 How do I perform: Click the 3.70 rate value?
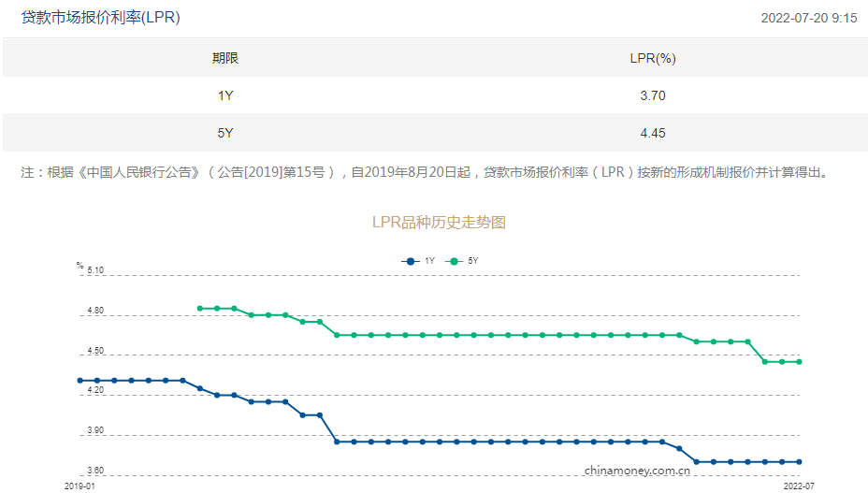[x=653, y=95]
